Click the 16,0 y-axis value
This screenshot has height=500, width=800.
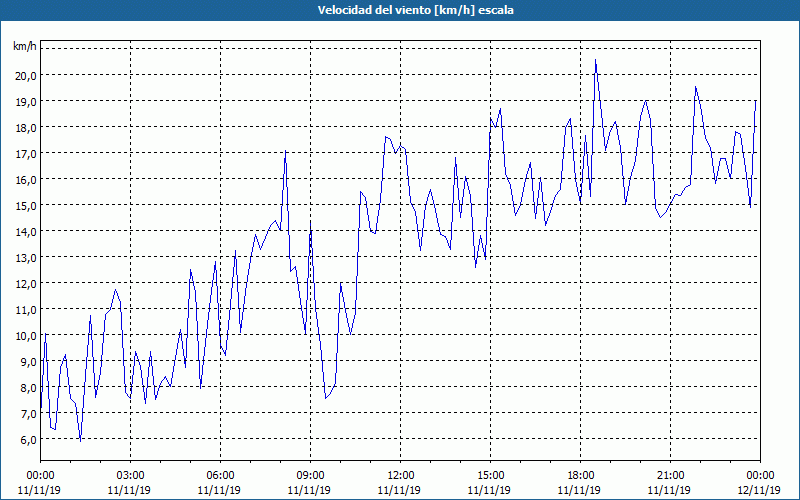pos(26,180)
